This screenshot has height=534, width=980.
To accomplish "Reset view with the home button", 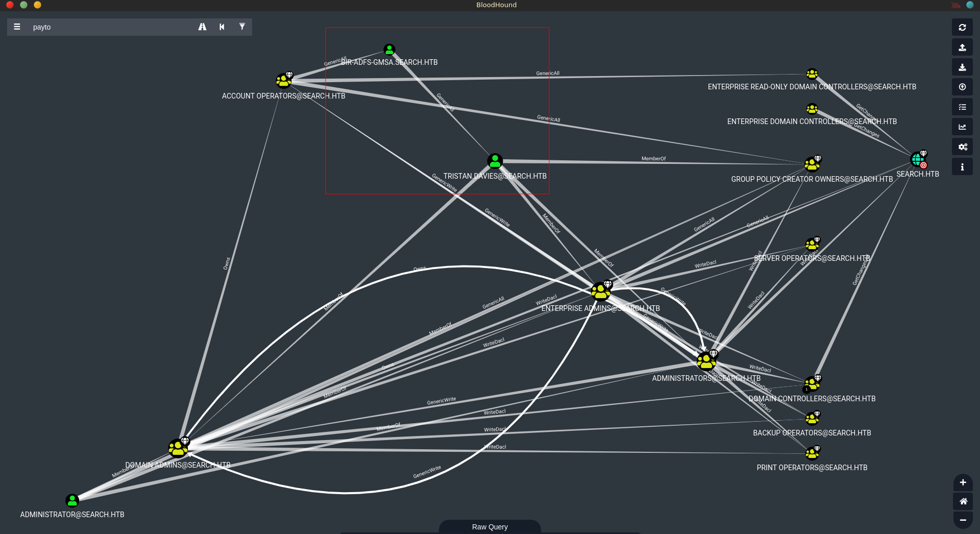I will [963, 501].
